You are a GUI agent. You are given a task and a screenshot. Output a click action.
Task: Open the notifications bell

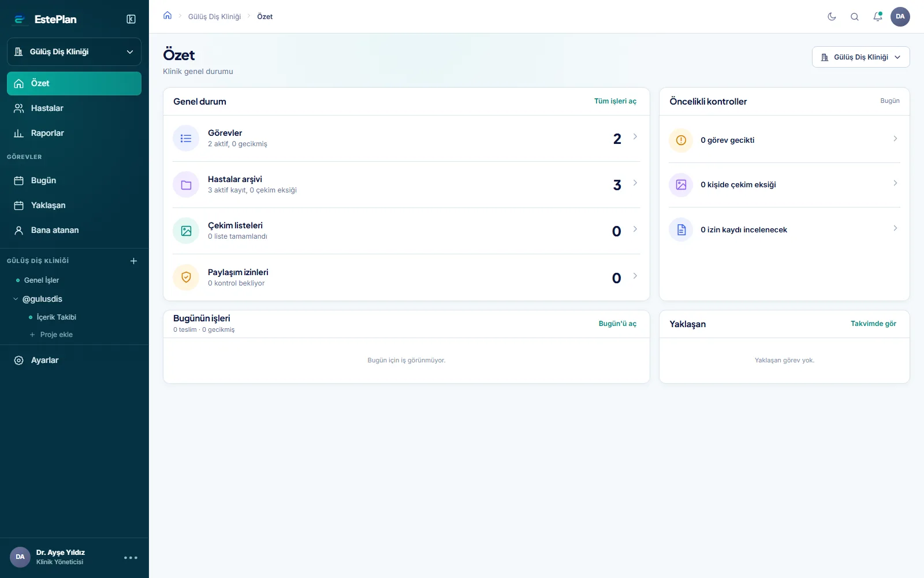tap(878, 17)
